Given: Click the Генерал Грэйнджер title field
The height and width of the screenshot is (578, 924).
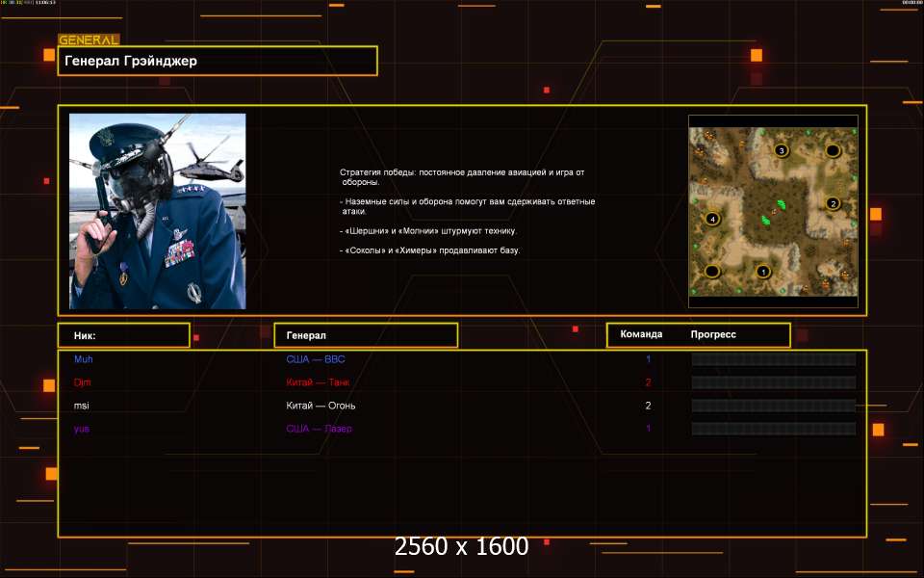Looking at the screenshot, I should tap(218, 61).
